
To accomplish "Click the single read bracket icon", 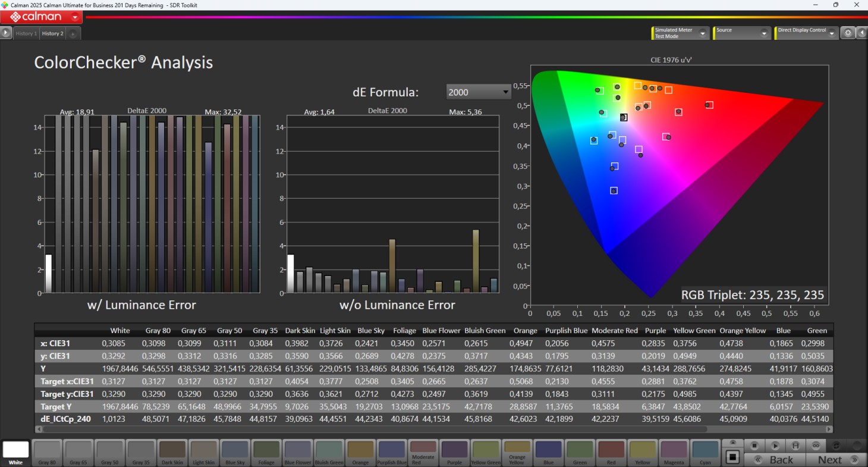I will click(795, 446).
